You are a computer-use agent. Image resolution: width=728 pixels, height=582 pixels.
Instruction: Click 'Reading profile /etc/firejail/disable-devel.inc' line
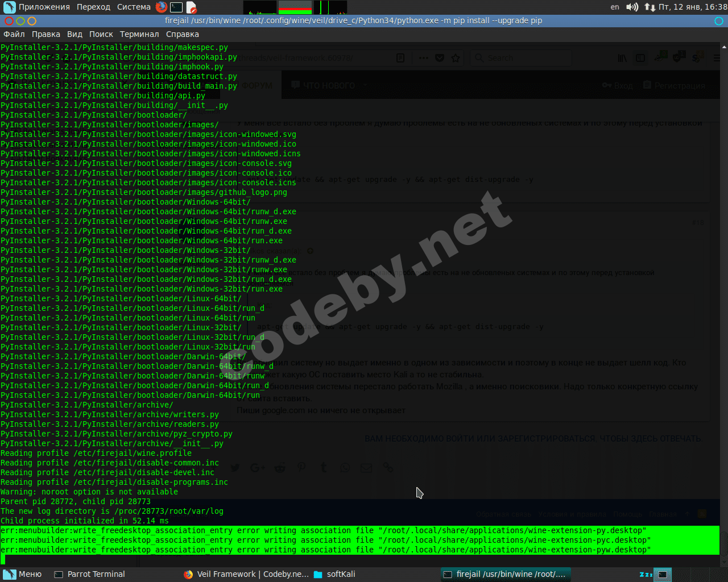(107, 473)
